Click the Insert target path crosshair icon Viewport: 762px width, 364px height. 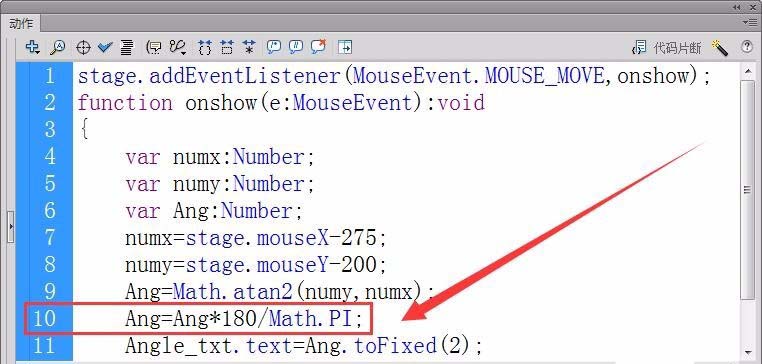point(84,48)
